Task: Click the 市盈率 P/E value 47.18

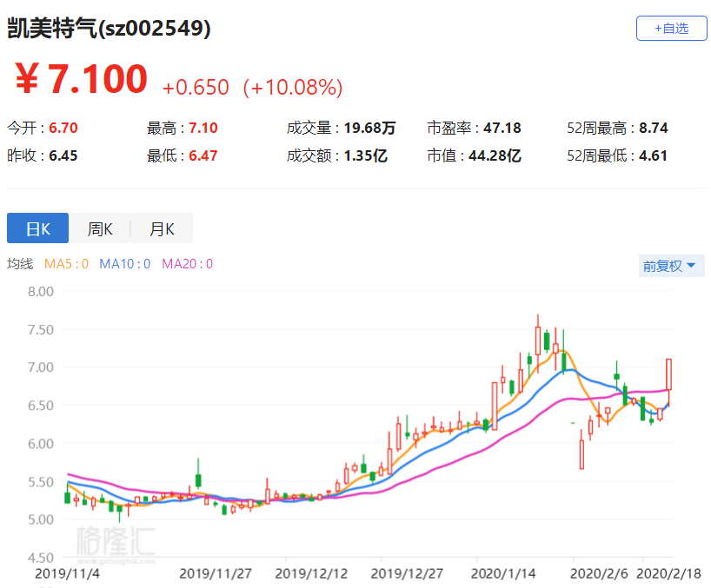Action: [502, 128]
